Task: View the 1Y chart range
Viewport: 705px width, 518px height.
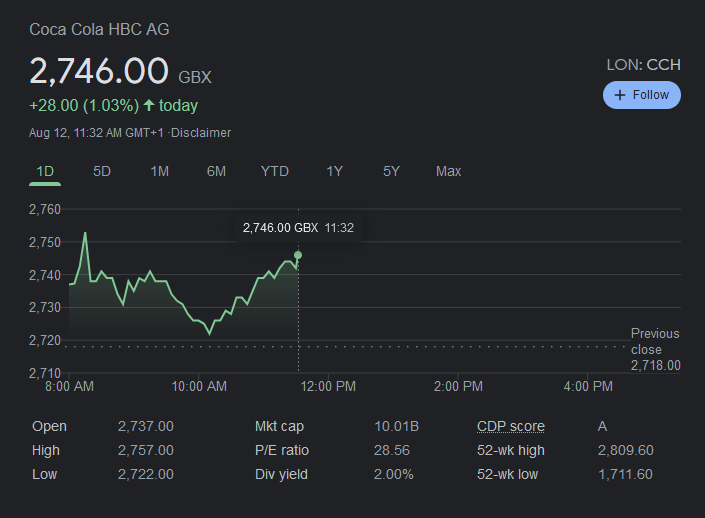Action: [334, 171]
